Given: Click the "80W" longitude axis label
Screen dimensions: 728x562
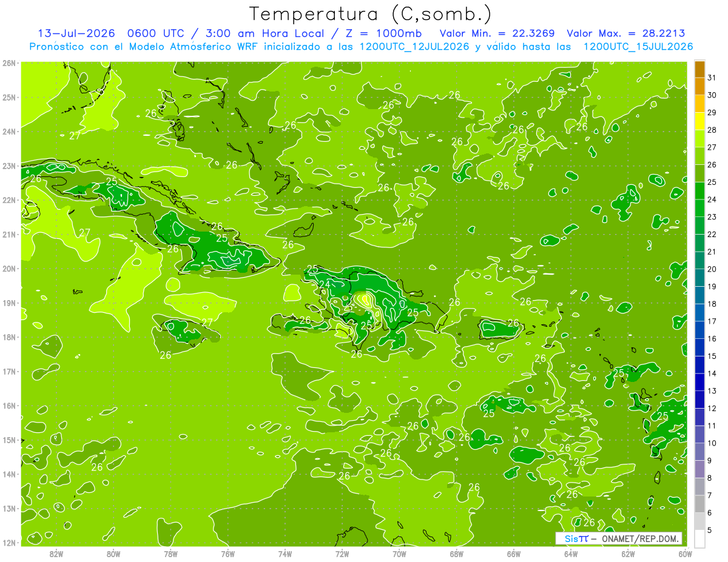Looking at the screenshot, I should pyautogui.click(x=113, y=554).
